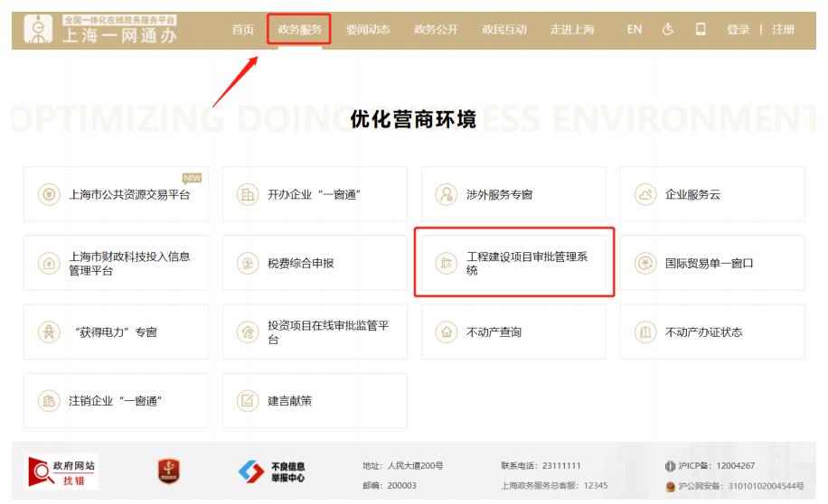
Task: Click the 开办企业 "一窗通" building icon
Action: coord(248,194)
